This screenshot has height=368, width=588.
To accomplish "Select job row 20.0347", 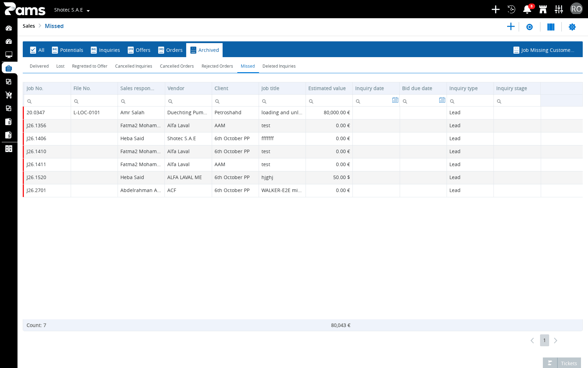I will click(303, 113).
